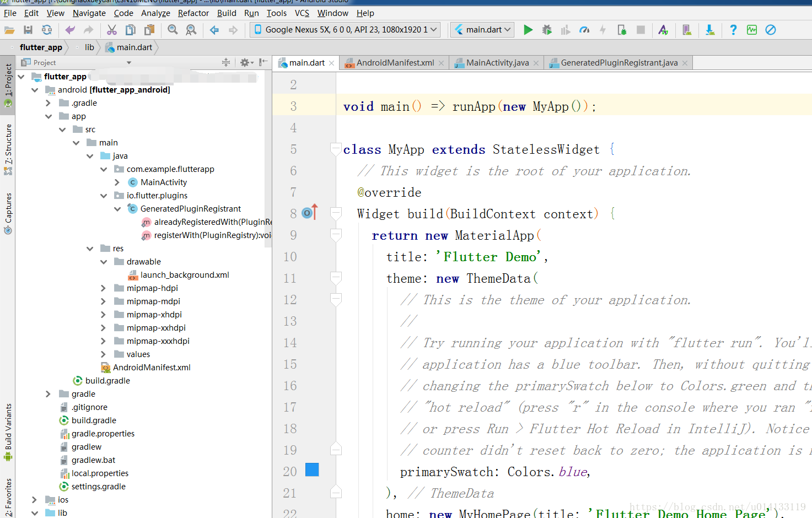Click the Replace magnifier icon
Viewport: 812px width, 518px height.
(191, 30)
